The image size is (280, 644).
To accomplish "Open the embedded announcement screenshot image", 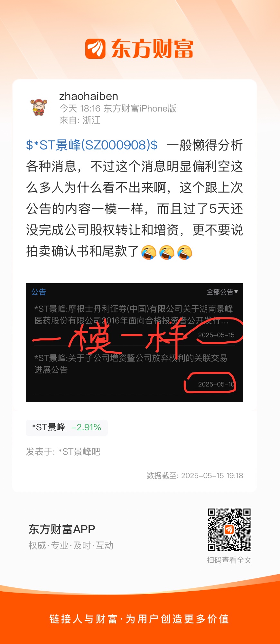I will coord(135,343).
